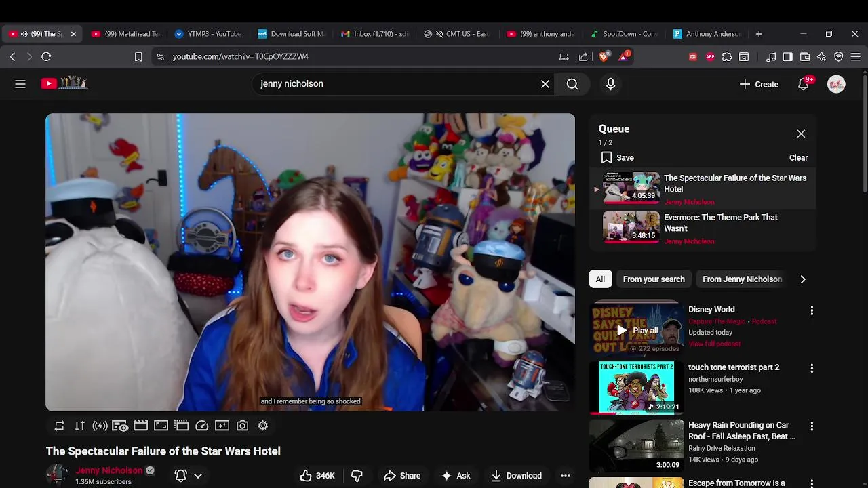
Task: Dislike the video
Action: point(357,476)
